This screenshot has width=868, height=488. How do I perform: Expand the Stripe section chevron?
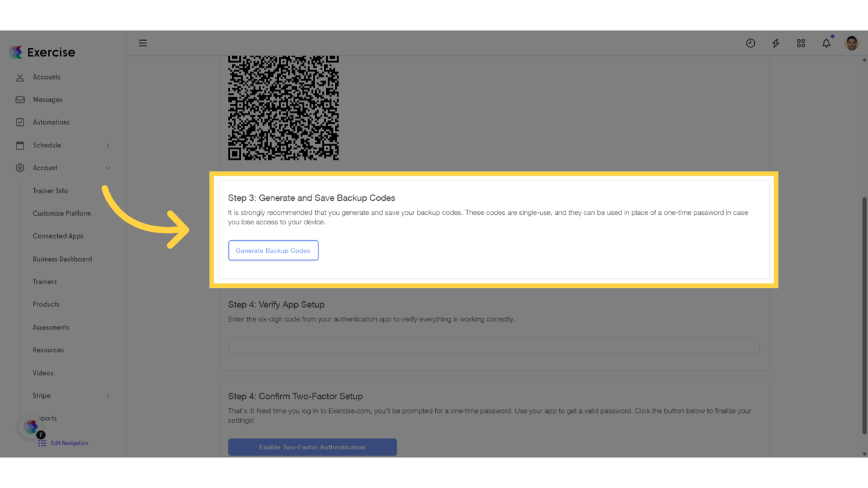coord(108,395)
